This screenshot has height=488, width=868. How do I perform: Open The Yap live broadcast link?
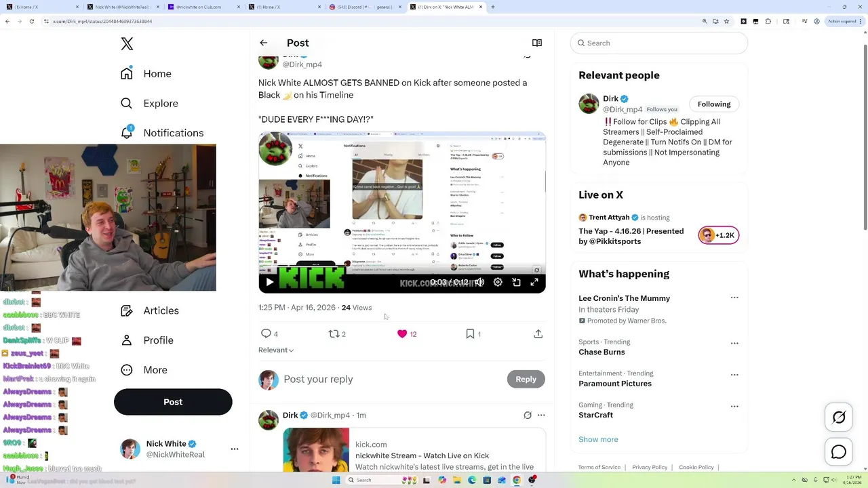pyautogui.click(x=631, y=236)
